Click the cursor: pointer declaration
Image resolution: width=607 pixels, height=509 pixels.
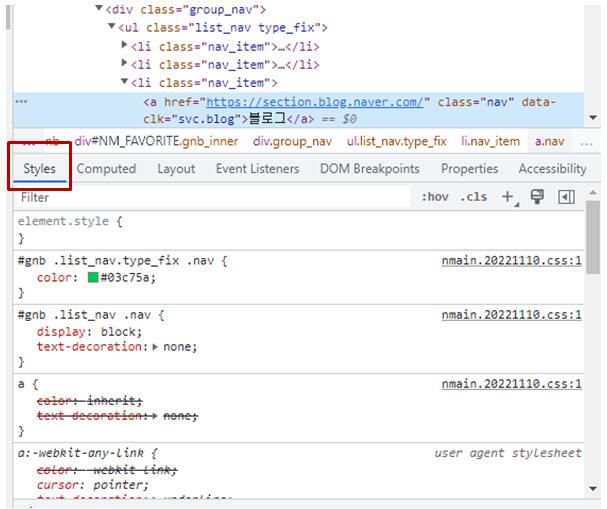(93, 485)
